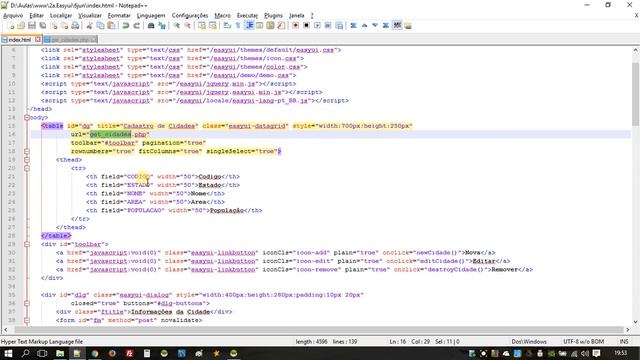Open the Editar menu

[36, 16]
